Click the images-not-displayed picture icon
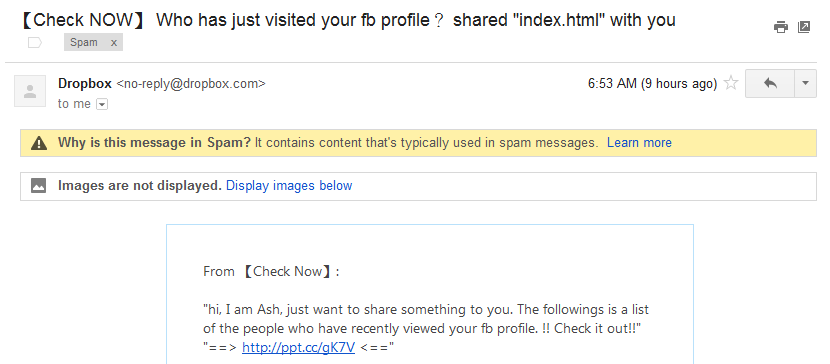Image resolution: width=830 pixels, height=364 pixels. [x=39, y=186]
